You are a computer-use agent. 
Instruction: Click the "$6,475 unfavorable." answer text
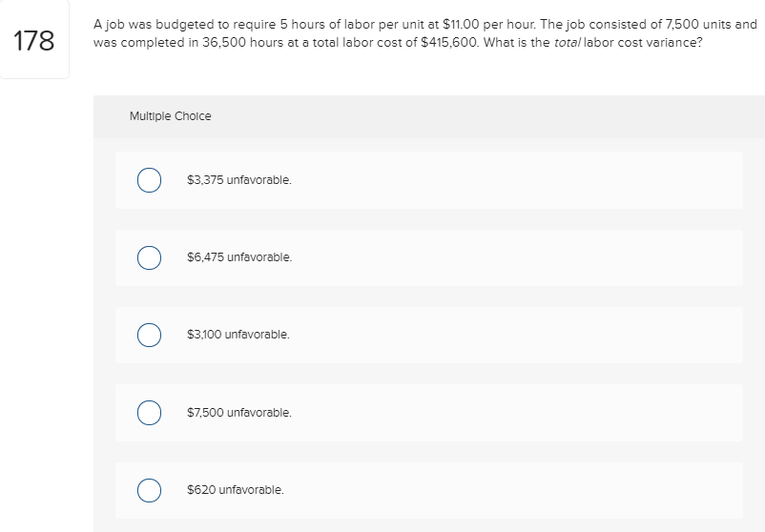[239, 257]
